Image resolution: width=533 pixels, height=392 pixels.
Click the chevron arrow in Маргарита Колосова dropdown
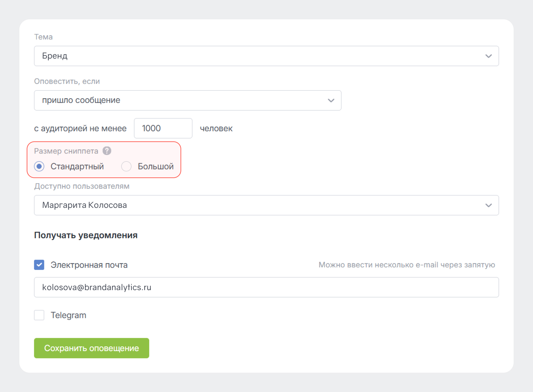coord(488,205)
